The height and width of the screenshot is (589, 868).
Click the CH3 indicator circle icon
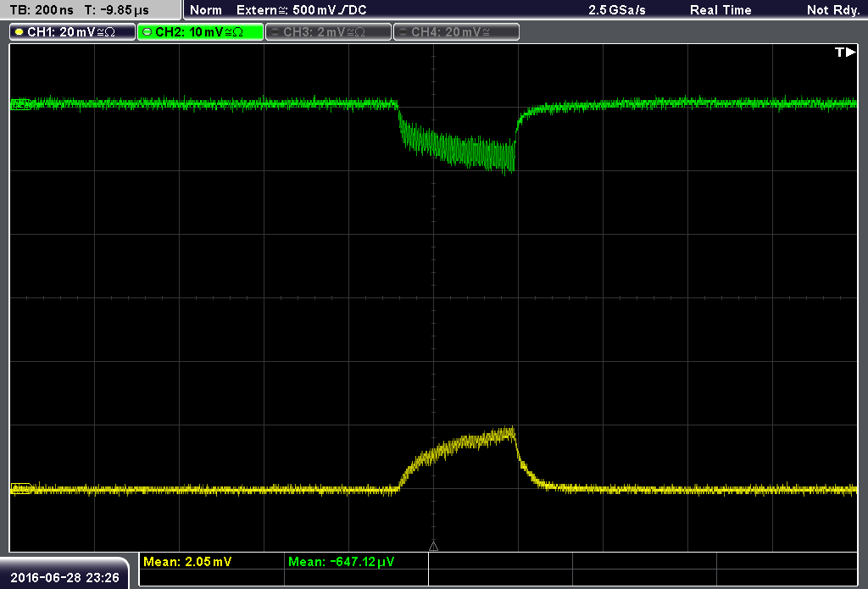(x=275, y=32)
